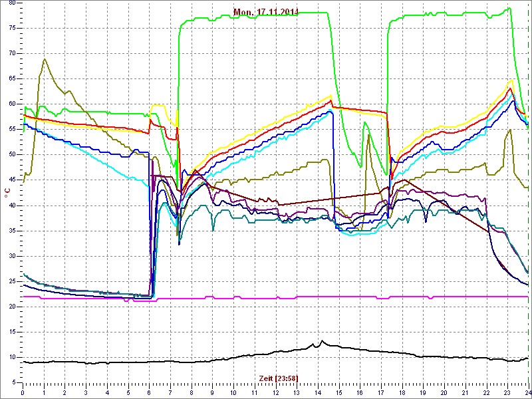
Task: Click hour 17 on the time axis
Action: 380,392
